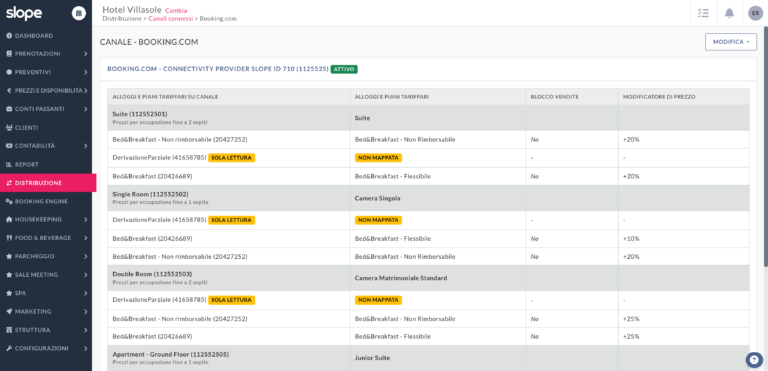Screen dimensions: 768x371
Task: Open the help chat bubble icon
Action: pos(754,360)
